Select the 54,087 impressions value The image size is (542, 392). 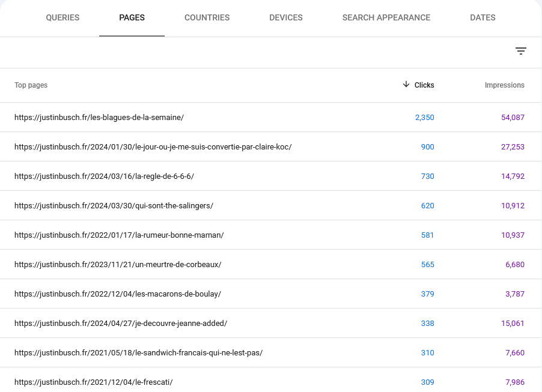[x=513, y=117]
